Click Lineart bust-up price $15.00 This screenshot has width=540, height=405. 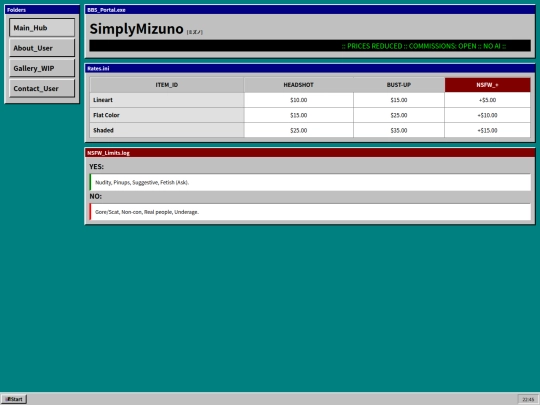399,100
